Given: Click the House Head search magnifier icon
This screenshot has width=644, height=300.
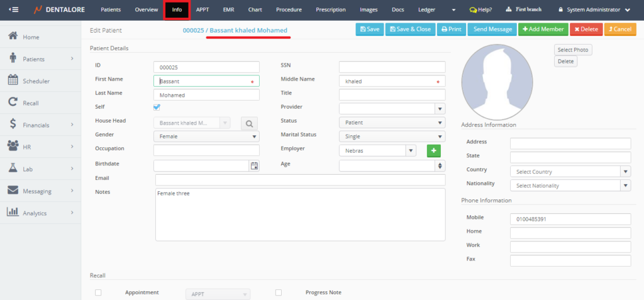Looking at the screenshot, I should pos(249,124).
